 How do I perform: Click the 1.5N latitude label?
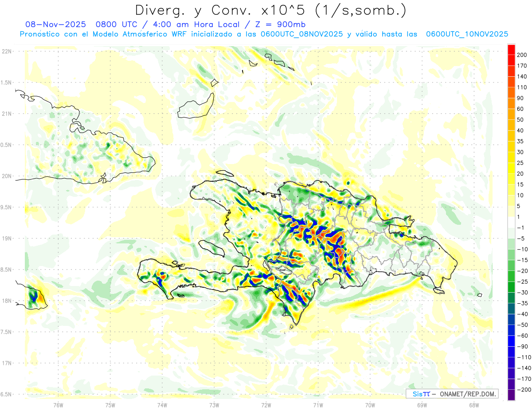[6, 82]
